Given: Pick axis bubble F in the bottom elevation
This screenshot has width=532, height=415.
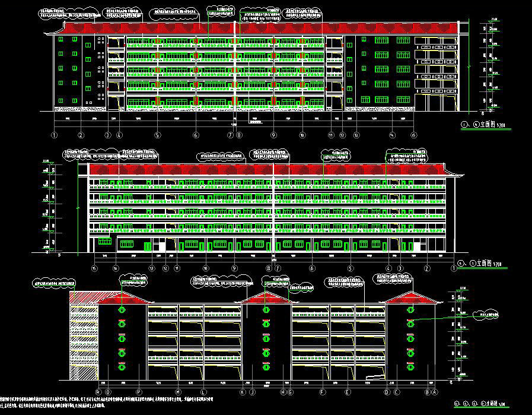Looking at the screenshot, I should 322,392.
